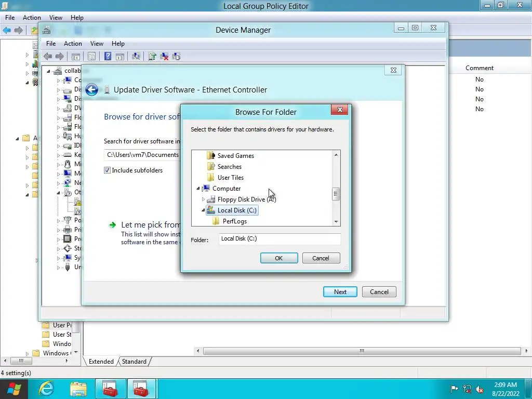Click the folder tree scrollbar up arrow
Viewport: 532px width, 399px height.
click(x=336, y=155)
